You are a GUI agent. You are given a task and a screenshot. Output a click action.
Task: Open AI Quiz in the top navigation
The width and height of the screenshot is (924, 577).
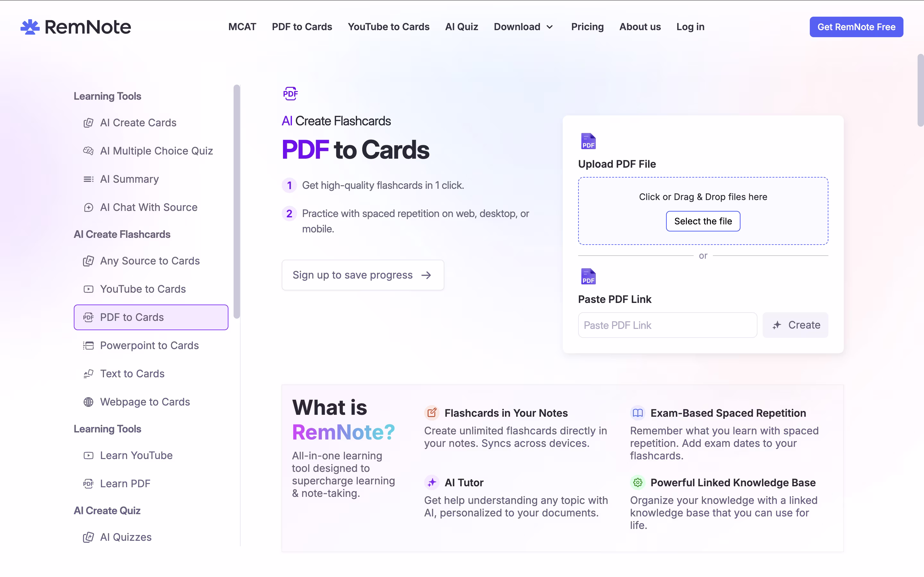(x=462, y=27)
